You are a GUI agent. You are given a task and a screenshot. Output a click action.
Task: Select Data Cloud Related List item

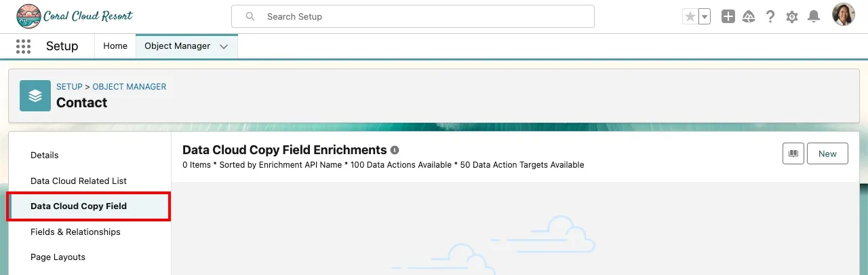79,181
